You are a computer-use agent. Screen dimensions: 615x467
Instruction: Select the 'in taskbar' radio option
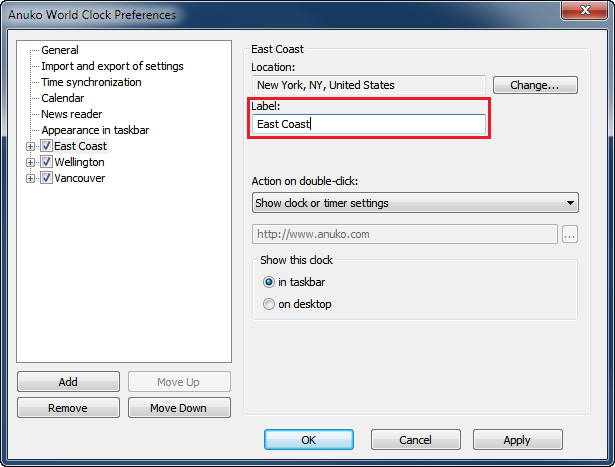(x=268, y=282)
